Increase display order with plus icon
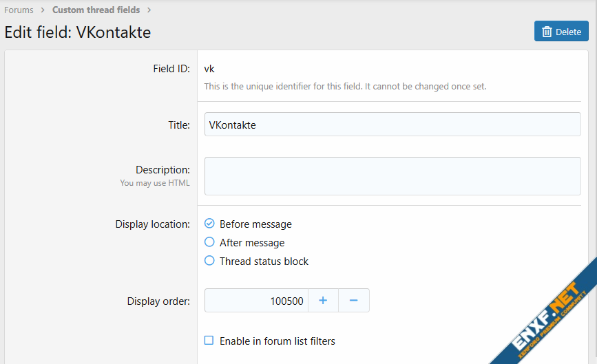The image size is (597, 364). point(323,301)
